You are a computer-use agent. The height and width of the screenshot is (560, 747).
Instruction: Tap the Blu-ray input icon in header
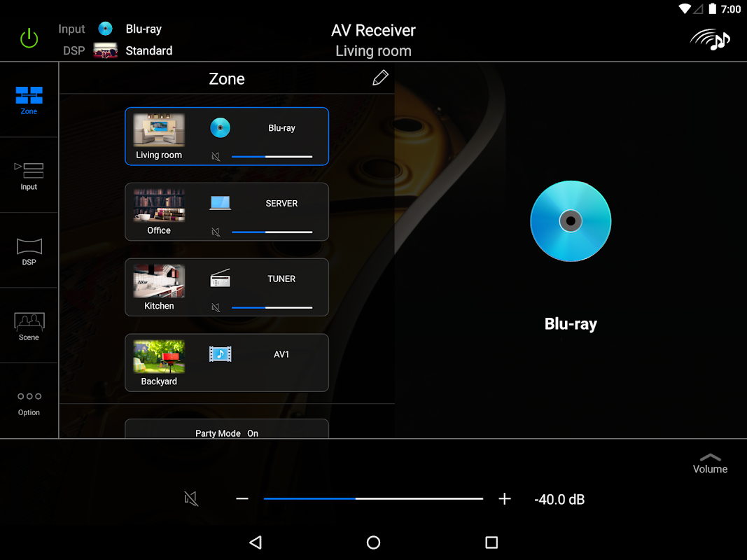(105, 29)
